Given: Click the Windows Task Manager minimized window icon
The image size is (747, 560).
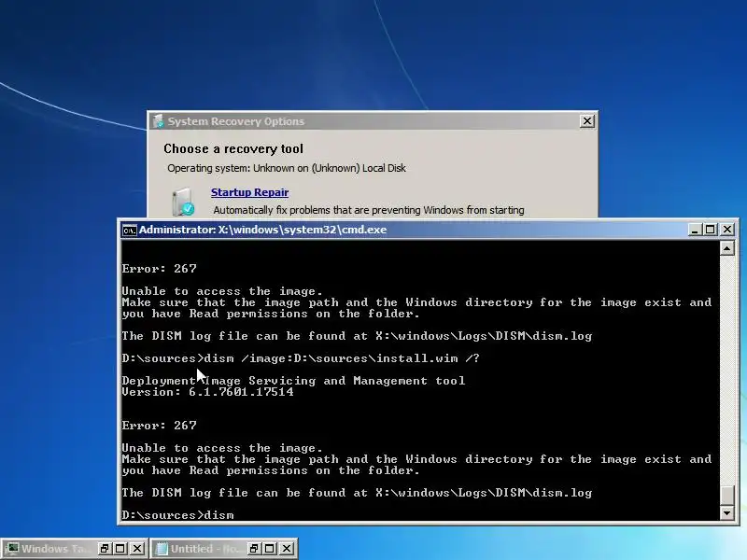Looking at the screenshot, I should point(12,549).
